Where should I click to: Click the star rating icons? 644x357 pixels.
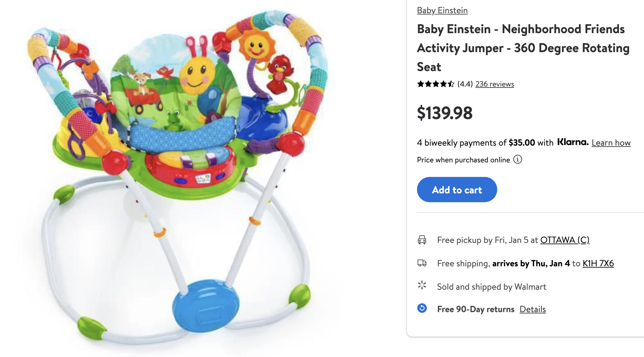coord(435,84)
